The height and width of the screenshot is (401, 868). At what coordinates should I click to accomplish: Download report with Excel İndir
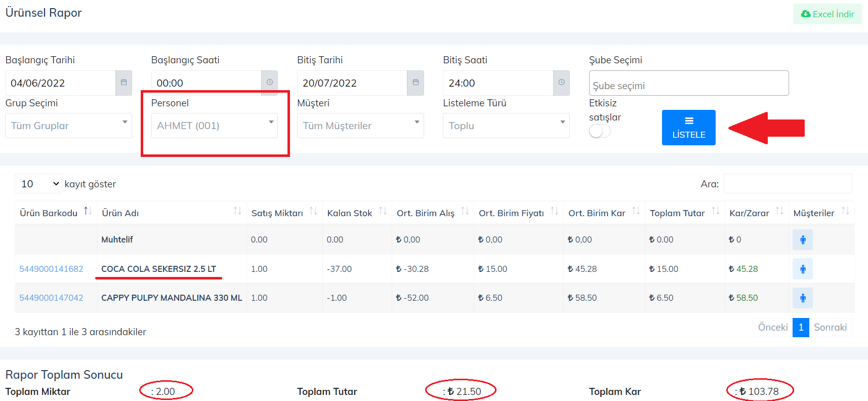click(x=827, y=14)
